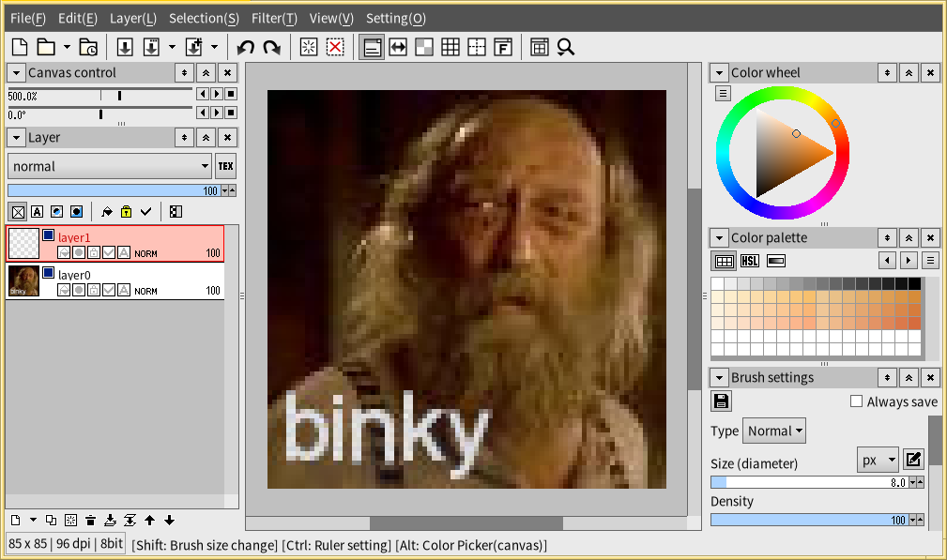
Task: Click the brush settings save disk icon
Action: pyautogui.click(x=721, y=401)
